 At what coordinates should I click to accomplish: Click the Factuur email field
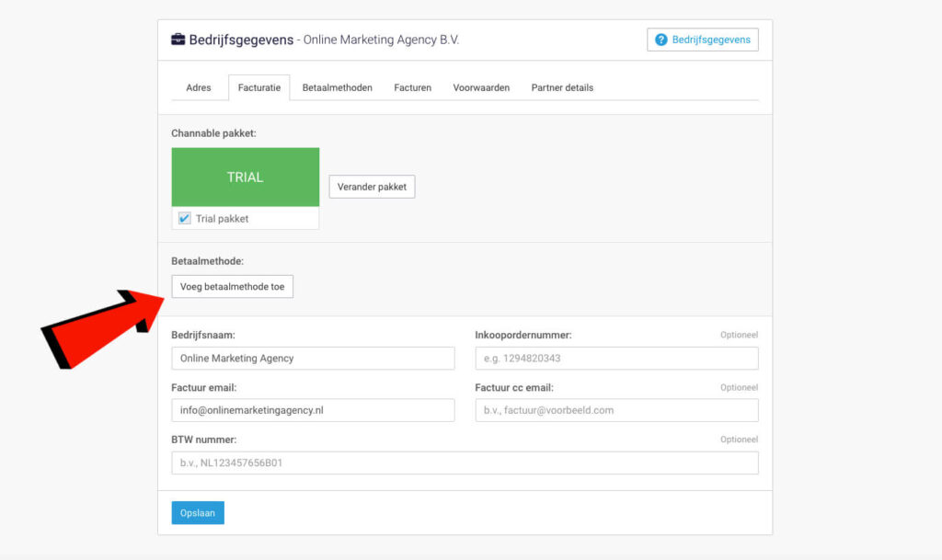(x=313, y=410)
